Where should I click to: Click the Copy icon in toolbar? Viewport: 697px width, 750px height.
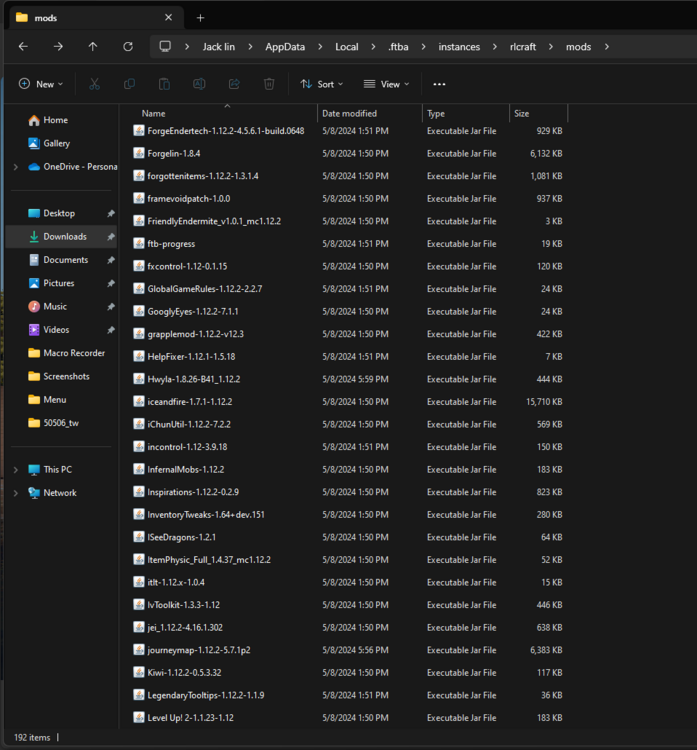129,84
